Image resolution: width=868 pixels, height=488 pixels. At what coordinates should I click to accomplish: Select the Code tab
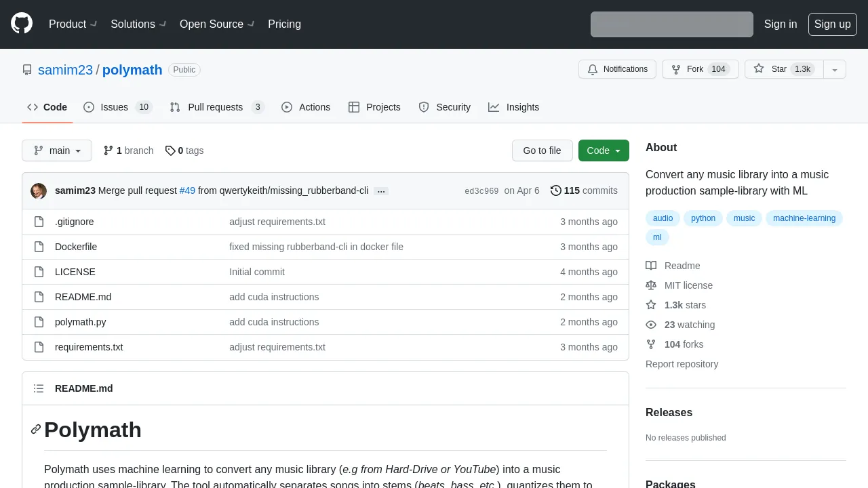47,107
